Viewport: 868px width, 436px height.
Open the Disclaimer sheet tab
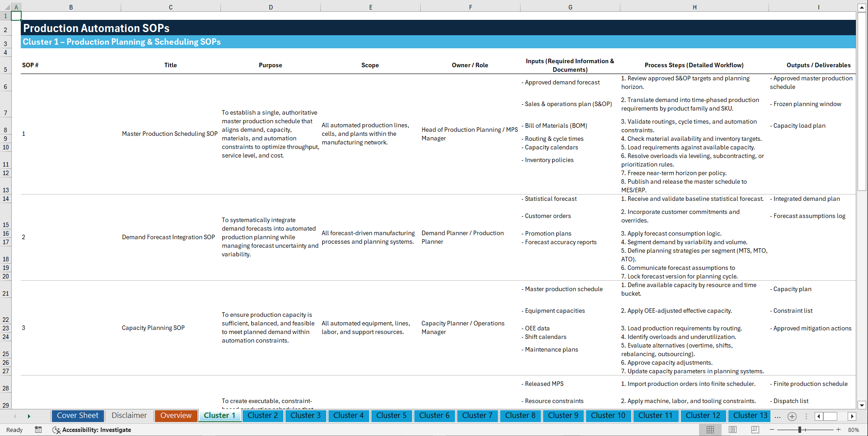click(x=129, y=416)
